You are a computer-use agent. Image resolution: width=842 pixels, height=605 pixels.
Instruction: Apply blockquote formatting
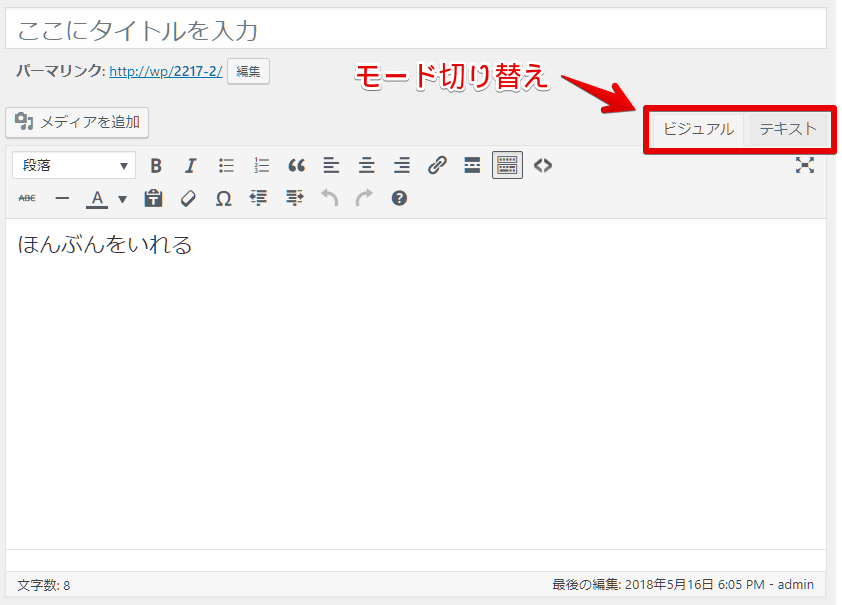(296, 166)
